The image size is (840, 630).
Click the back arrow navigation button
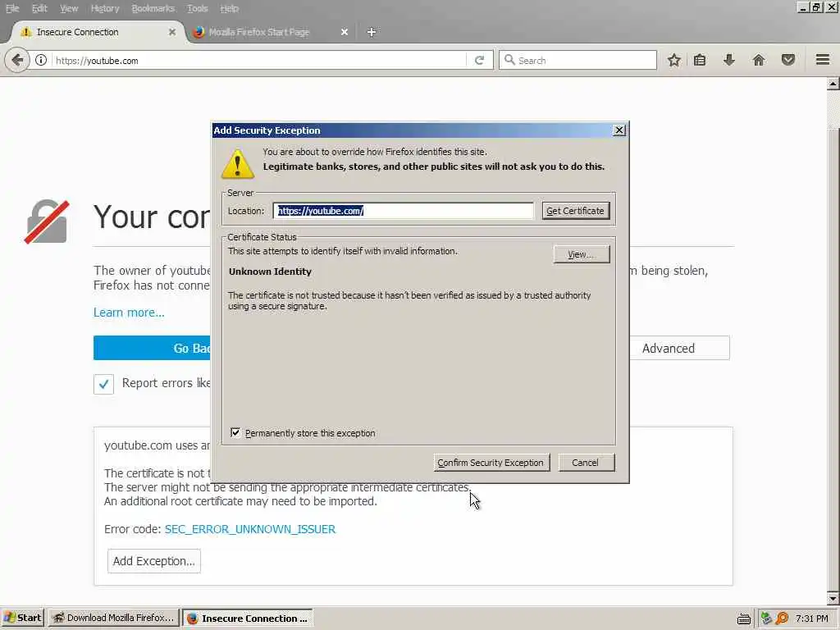(x=16, y=60)
